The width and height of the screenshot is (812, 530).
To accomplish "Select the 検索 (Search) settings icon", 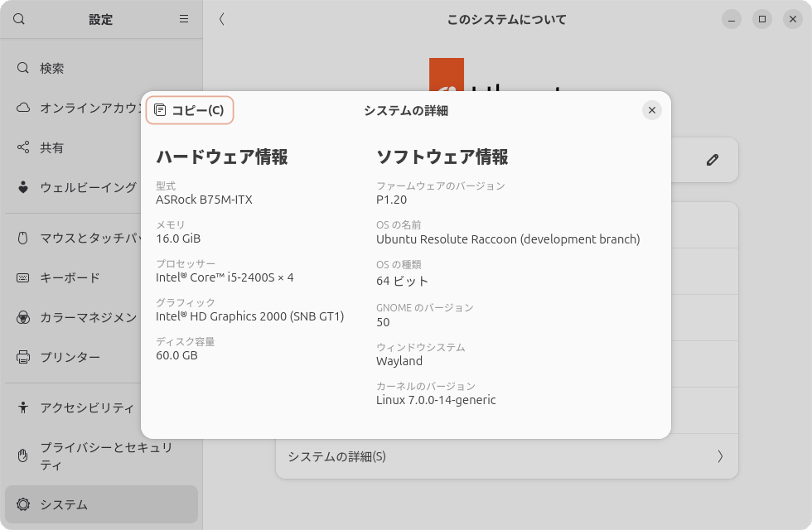I will (x=23, y=69).
